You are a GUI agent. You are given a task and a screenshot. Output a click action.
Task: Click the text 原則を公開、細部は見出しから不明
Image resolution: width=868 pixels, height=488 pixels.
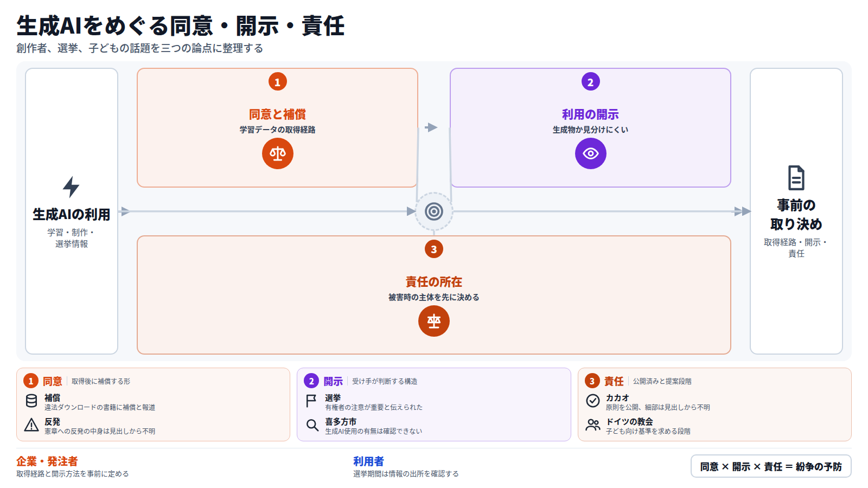tap(658, 407)
